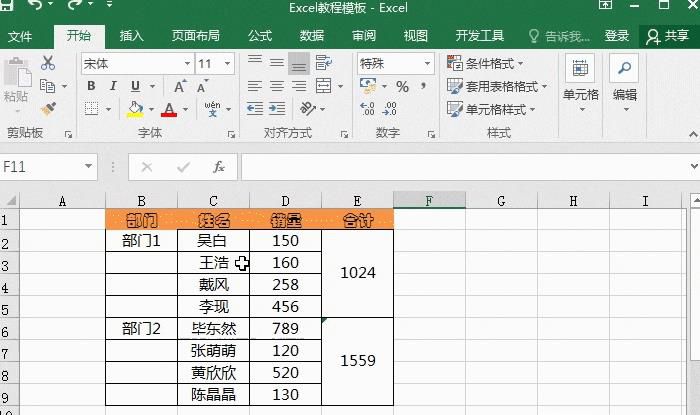
Task: Click the text orientation icon
Action: 308,108
